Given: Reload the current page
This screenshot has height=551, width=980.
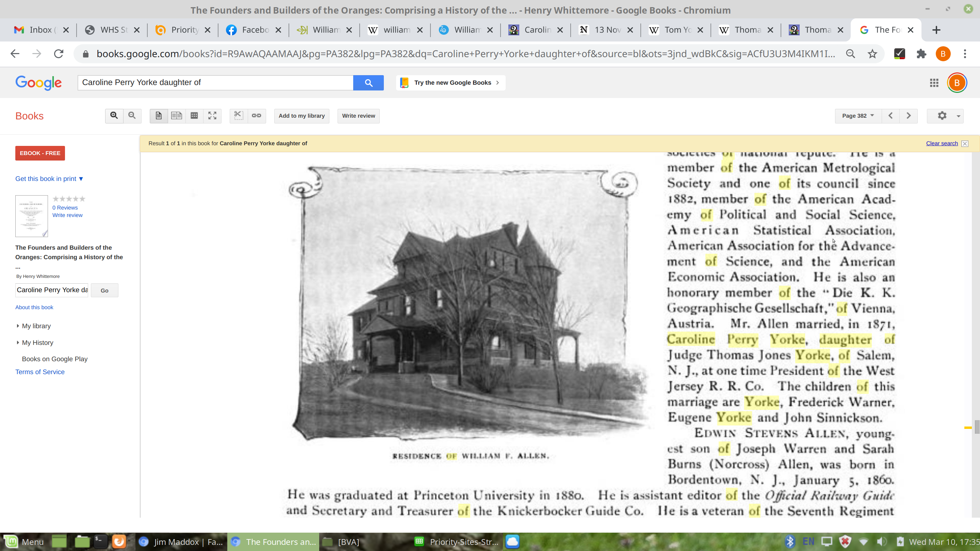Looking at the screenshot, I should (59, 54).
